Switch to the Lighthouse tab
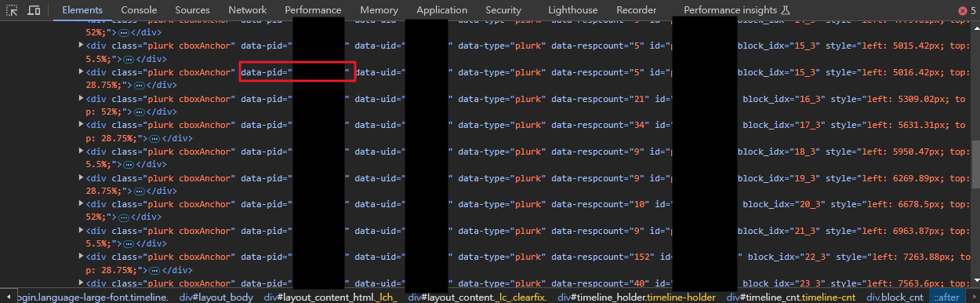 [572, 10]
